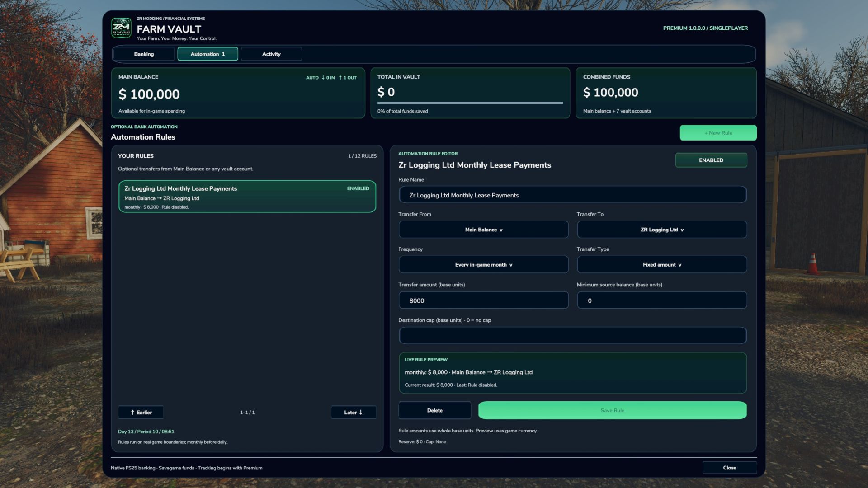Select the Zr Logging Ltd Monthly Lease Payments rule card
Screen dimensions: 868x488
247,197
